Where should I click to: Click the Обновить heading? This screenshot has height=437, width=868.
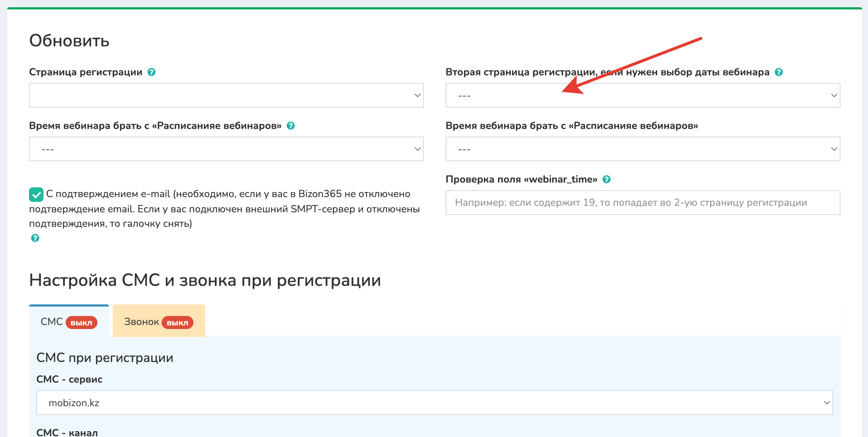[69, 41]
